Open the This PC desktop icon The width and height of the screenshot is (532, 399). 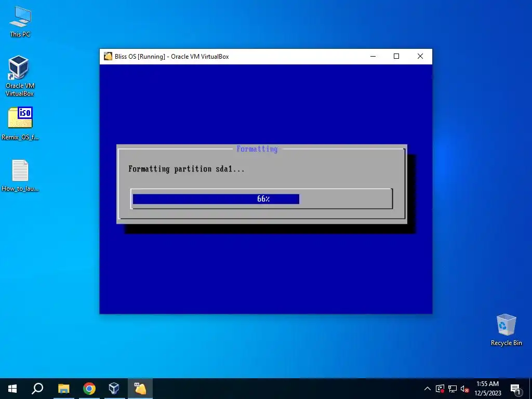pos(20,21)
